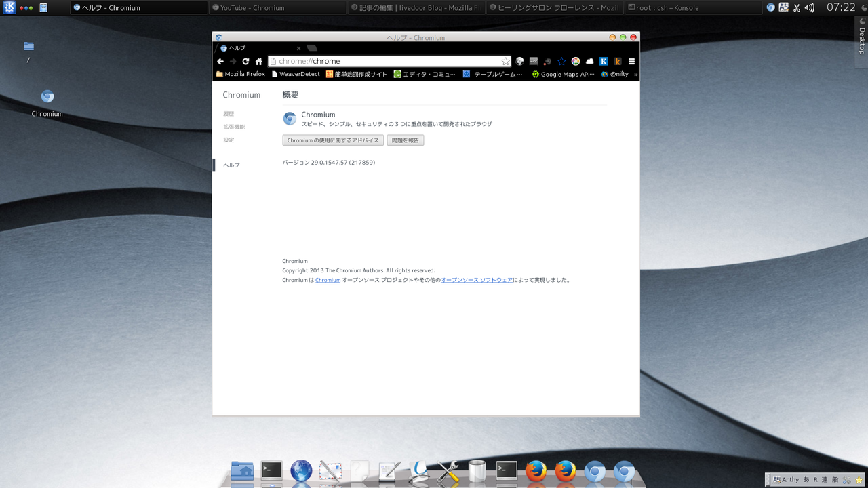Click the orange k extension icon
The height and width of the screenshot is (488, 868).
click(x=617, y=61)
